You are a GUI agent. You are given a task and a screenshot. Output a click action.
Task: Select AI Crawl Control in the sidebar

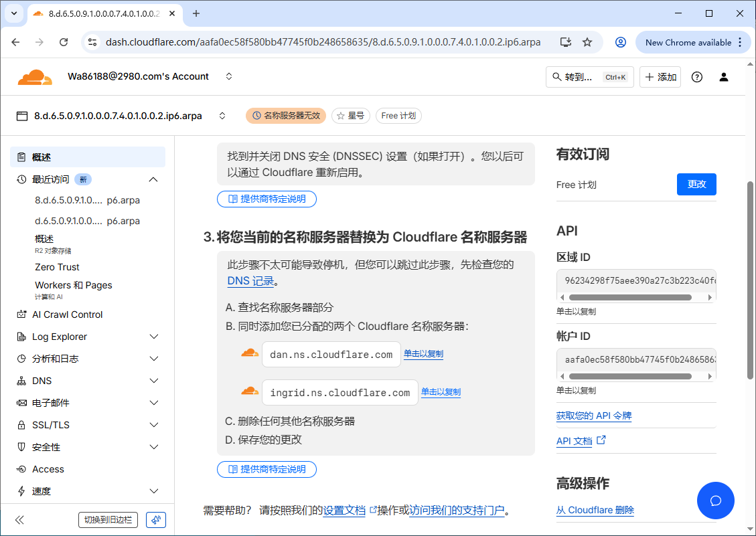(67, 314)
